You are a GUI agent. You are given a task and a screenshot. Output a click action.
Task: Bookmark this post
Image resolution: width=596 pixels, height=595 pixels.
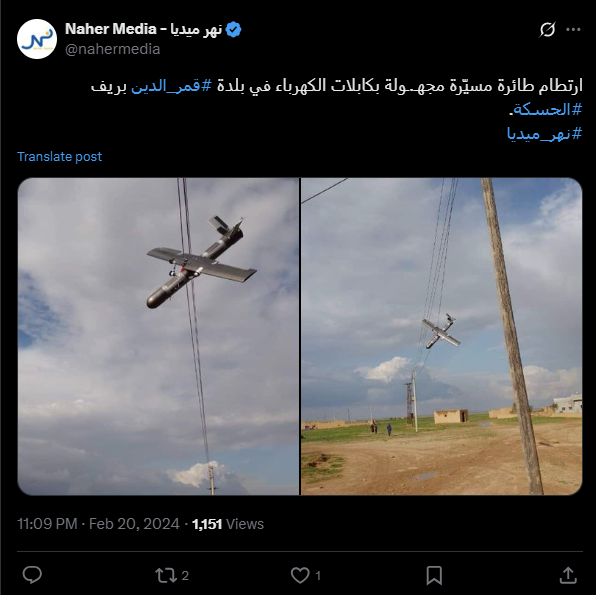coord(434,575)
